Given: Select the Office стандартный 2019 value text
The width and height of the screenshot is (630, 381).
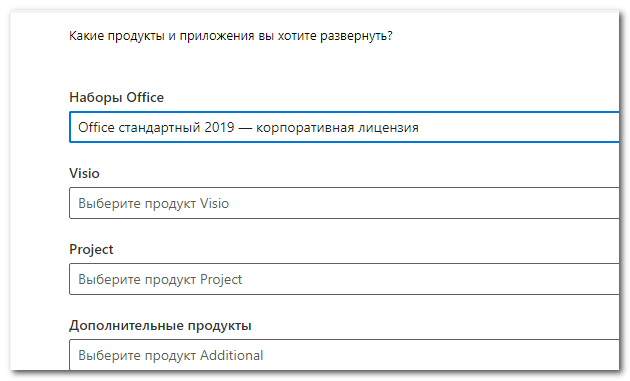Looking at the screenshot, I should (156, 127).
